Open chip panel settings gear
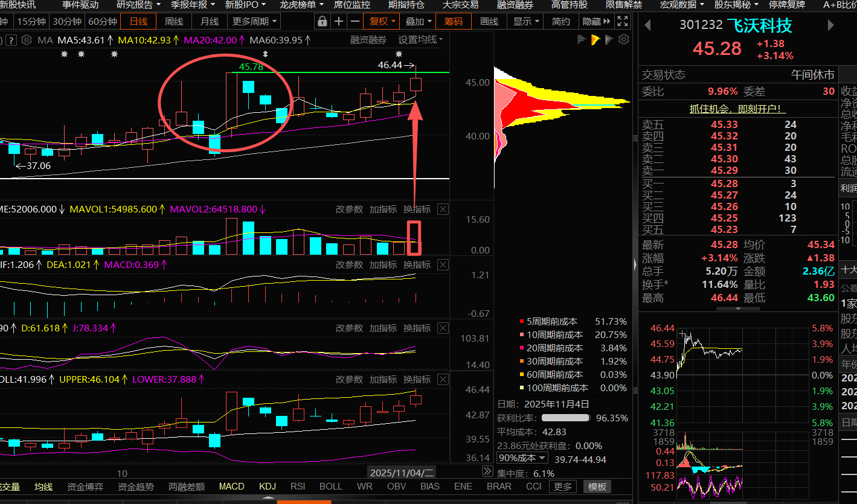This screenshot has width=857, height=504. pyautogui.click(x=624, y=40)
